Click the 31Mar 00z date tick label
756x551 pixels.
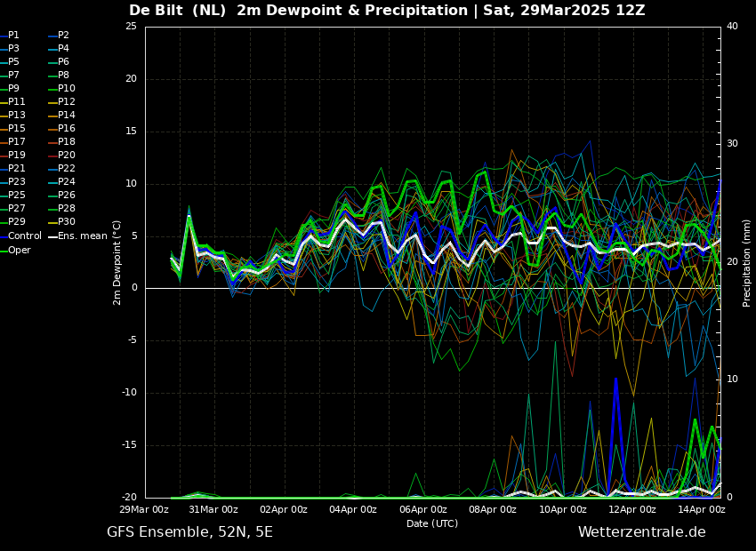click(213, 509)
